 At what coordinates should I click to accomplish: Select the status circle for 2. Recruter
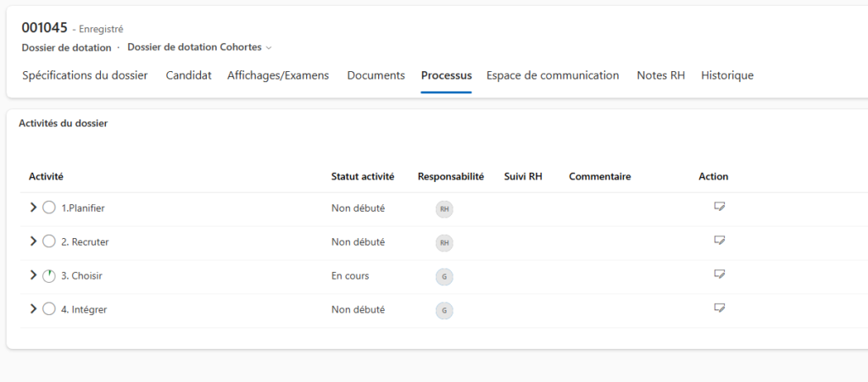49,241
